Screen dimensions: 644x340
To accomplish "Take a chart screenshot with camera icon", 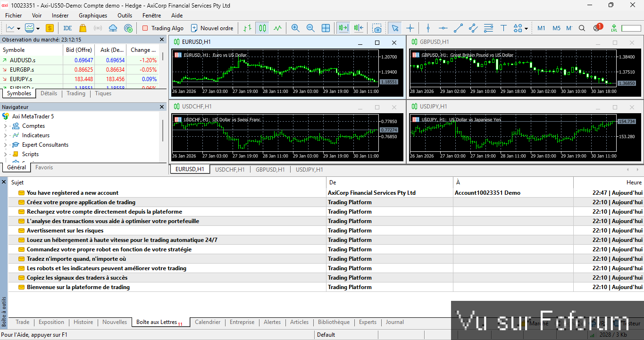I will click(377, 28).
